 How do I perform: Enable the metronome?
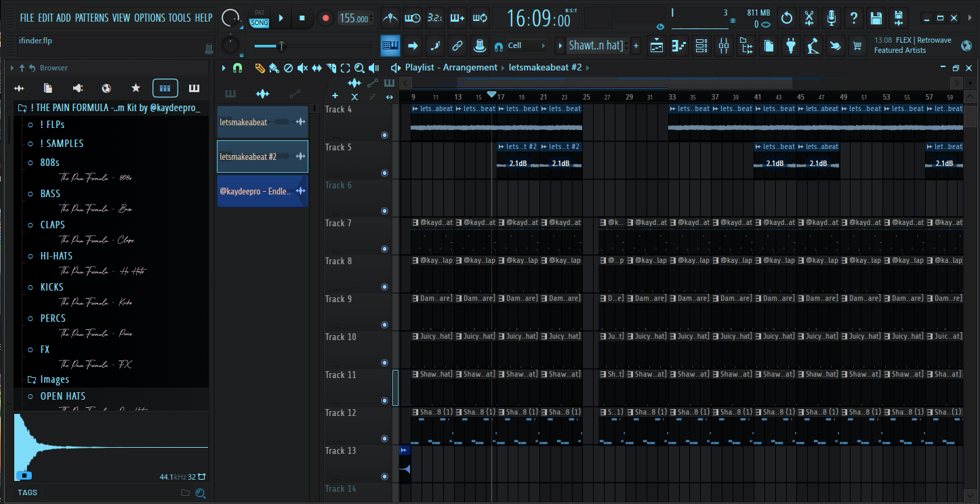[x=389, y=17]
